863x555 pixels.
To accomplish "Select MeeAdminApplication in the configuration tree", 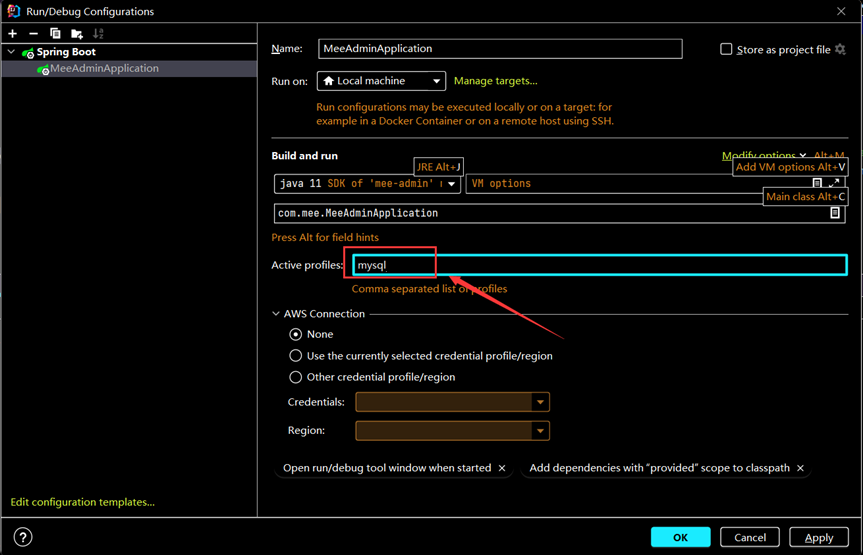I will coord(103,69).
